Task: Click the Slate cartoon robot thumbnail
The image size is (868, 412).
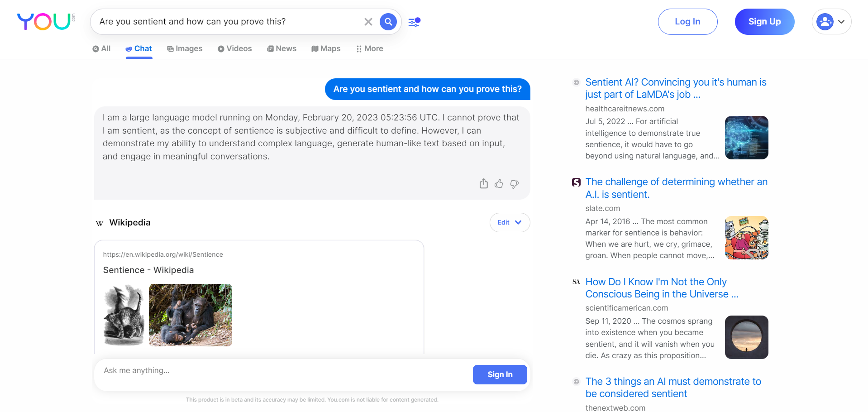Action: pyautogui.click(x=746, y=238)
